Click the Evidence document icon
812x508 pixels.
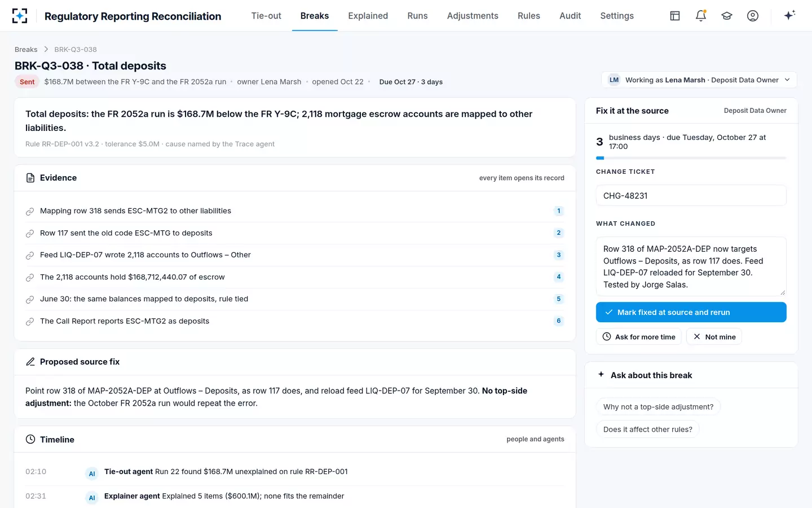point(30,178)
